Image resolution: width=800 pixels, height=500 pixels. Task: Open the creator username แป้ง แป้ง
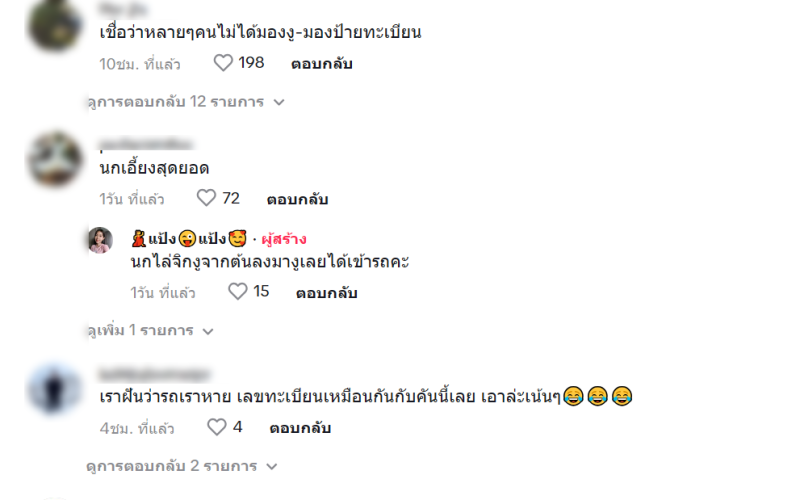(189, 238)
